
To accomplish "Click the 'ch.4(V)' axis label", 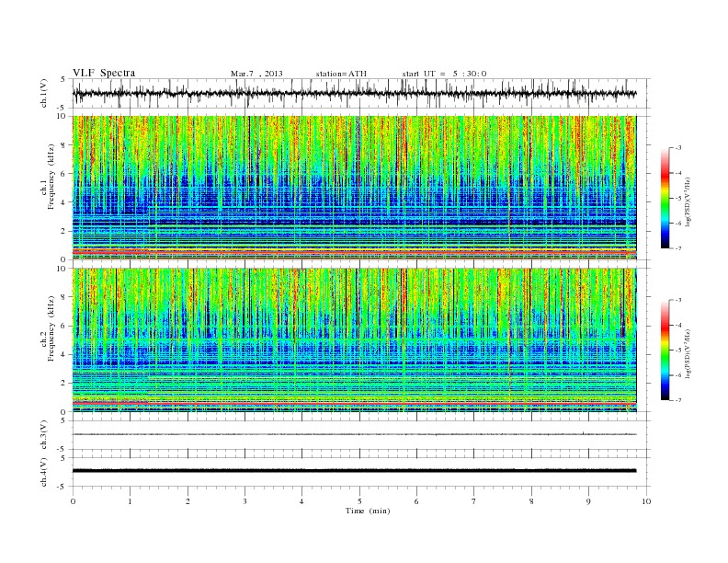I will 43,472.
